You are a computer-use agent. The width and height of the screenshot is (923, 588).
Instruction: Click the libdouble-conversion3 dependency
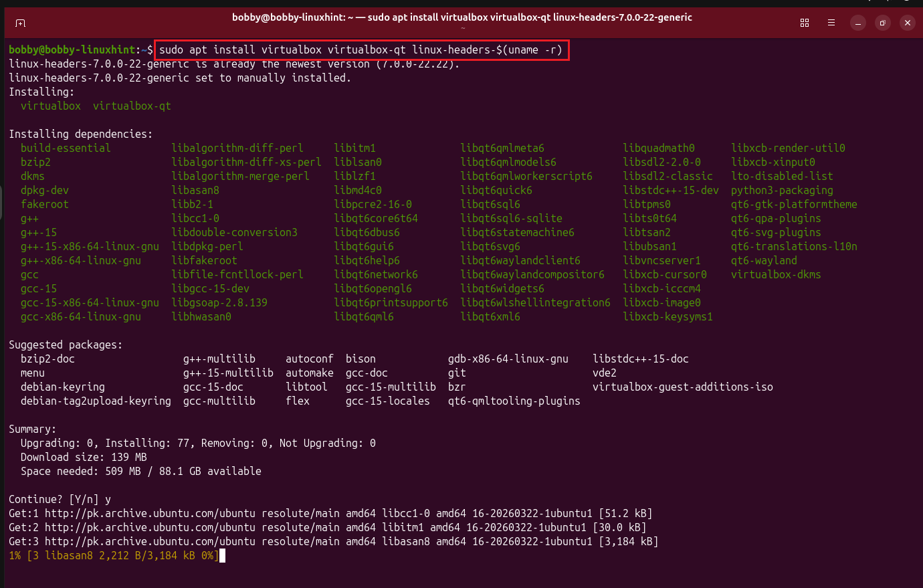click(234, 232)
